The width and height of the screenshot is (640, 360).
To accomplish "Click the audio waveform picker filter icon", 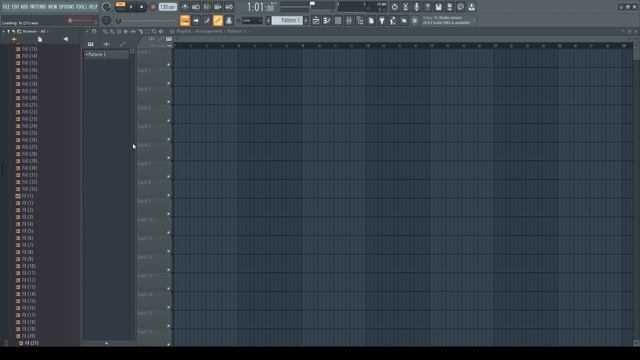I will [107, 44].
